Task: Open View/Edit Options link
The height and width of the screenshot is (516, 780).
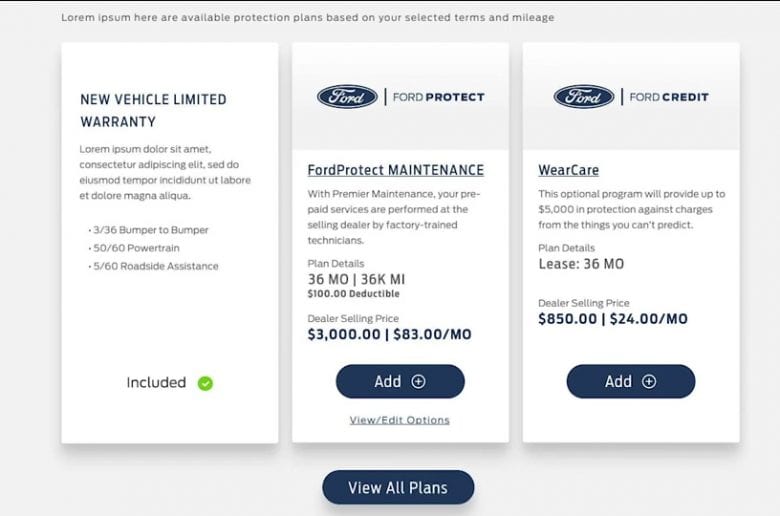Action: coord(399,420)
